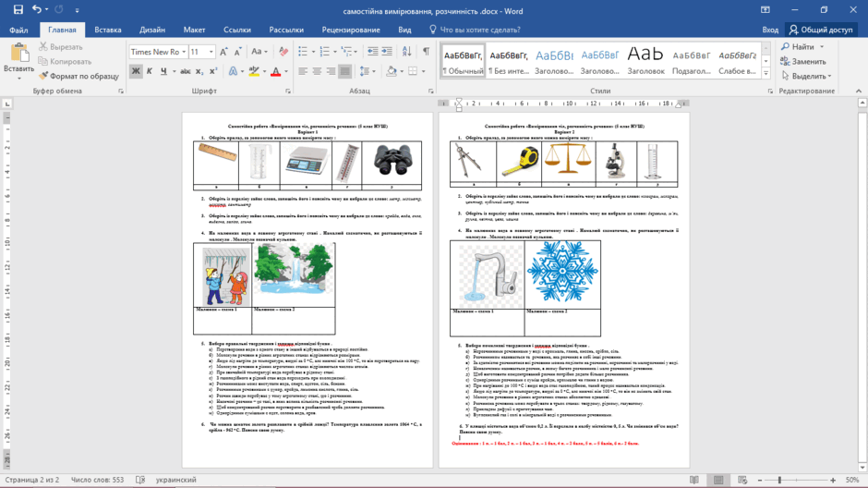The width and height of the screenshot is (868, 488).
Task: Align text to the left
Action: (303, 71)
